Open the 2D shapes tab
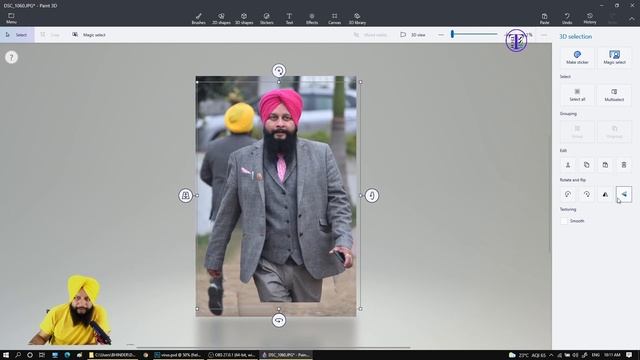 coord(221,18)
